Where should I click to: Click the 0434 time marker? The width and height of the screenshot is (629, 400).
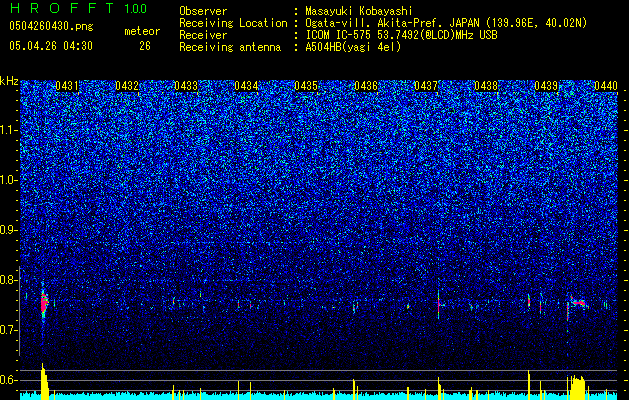[246, 86]
